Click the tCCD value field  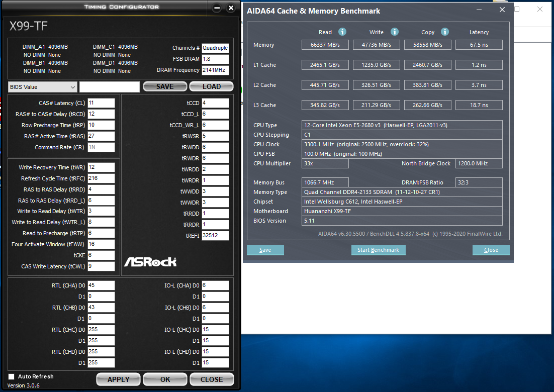pyautogui.click(x=215, y=103)
